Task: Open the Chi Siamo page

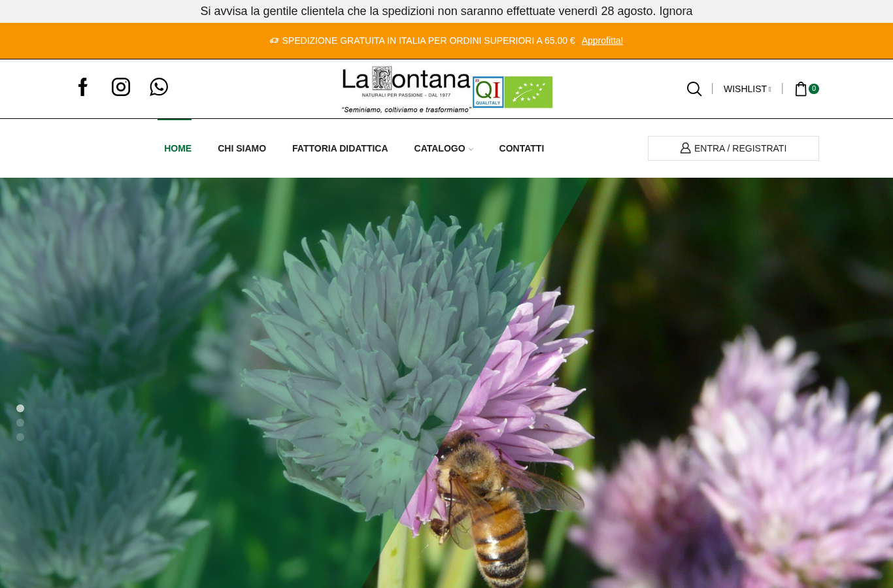Action: pyautogui.click(x=242, y=148)
